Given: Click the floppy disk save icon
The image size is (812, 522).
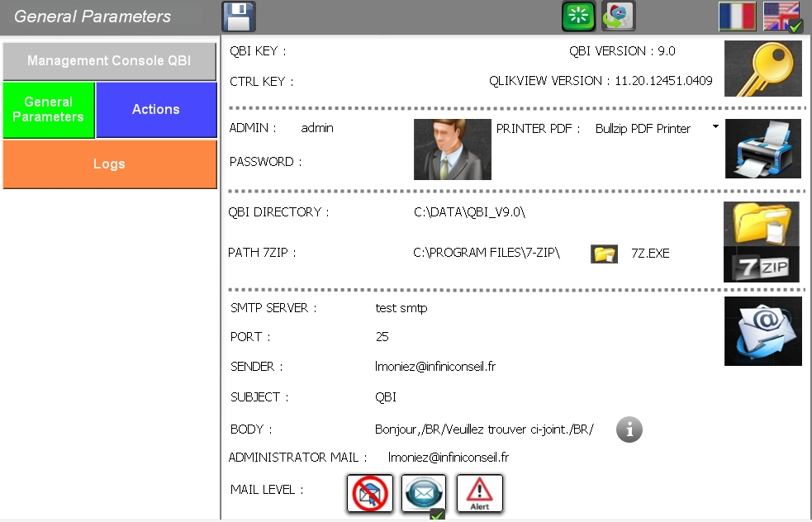Looking at the screenshot, I should click(239, 17).
